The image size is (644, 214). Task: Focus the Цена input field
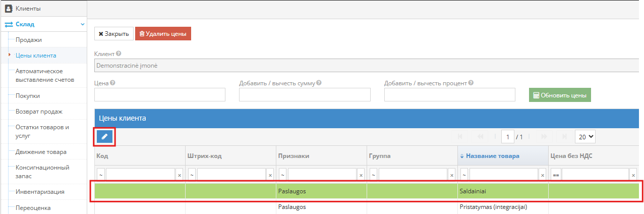160,95
